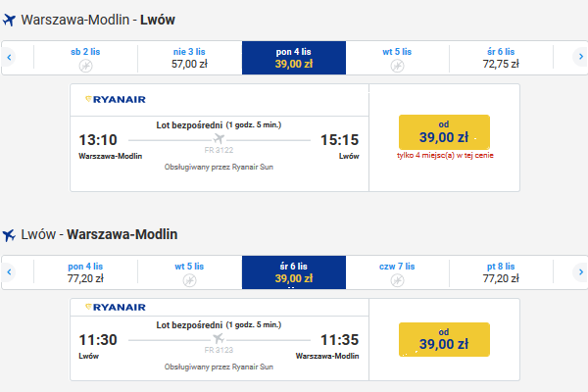588x392 pixels.
Task: Choose outbound fare od 39,00 zł button
Action: [444, 132]
